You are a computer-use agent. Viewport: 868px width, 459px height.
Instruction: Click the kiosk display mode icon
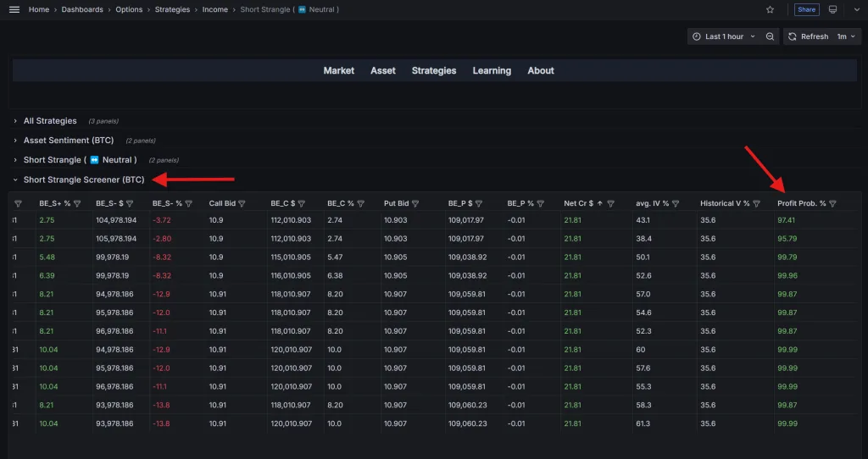tap(832, 9)
